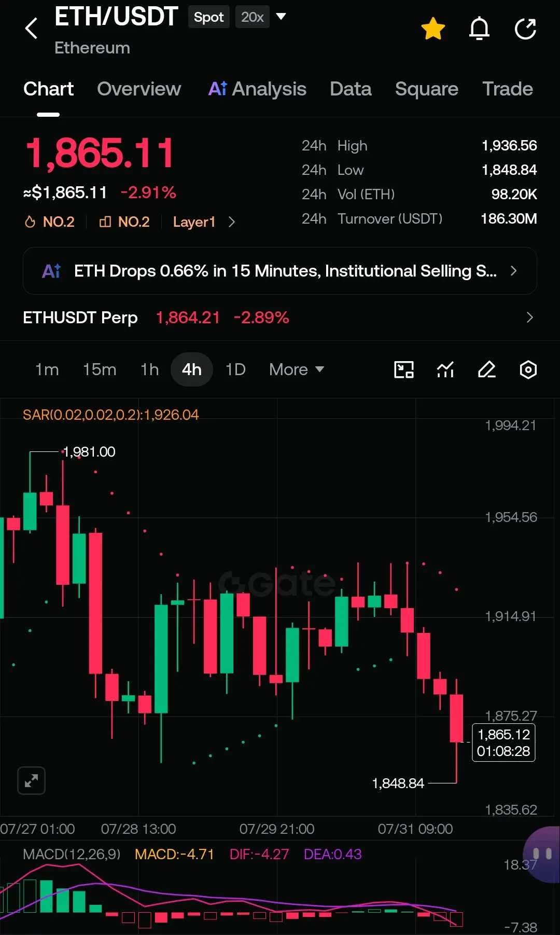Open the chart indicators icon
Image resolution: width=560 pixels, height=935 pixels.
click(445, 369)
